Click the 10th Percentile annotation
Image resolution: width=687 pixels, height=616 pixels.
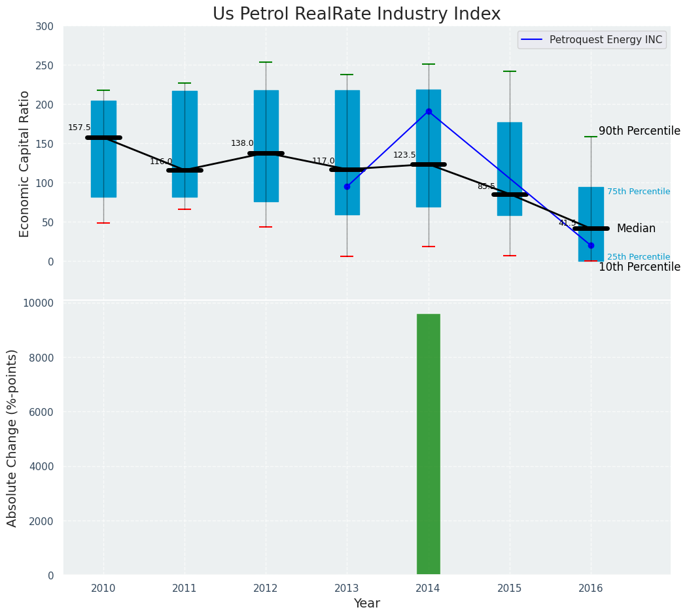pos(639,267)
